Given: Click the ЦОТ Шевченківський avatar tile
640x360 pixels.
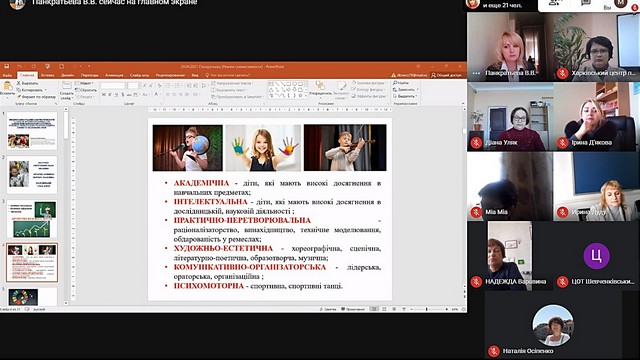Looking at the screenshot, I should click(x=596, y=256).
